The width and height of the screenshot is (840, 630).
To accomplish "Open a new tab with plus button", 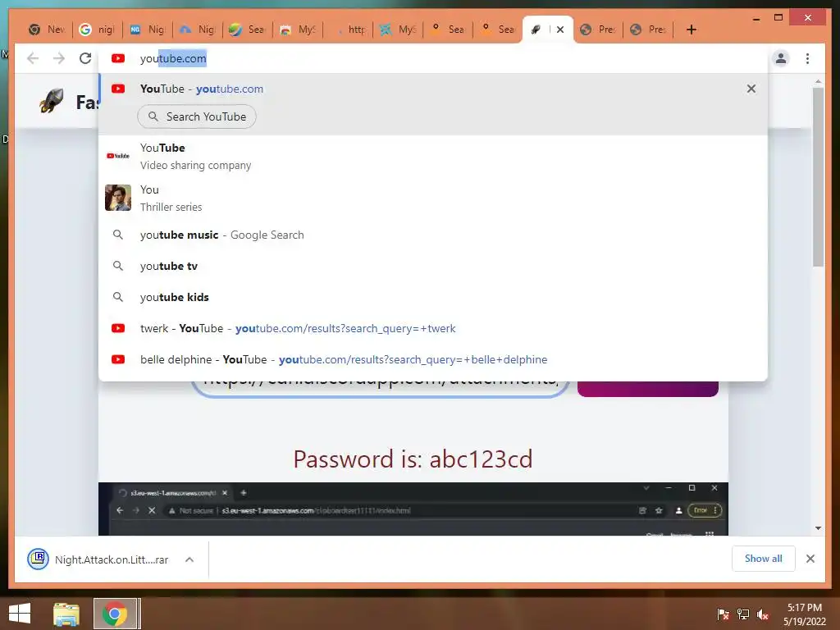I will (691, 30).
